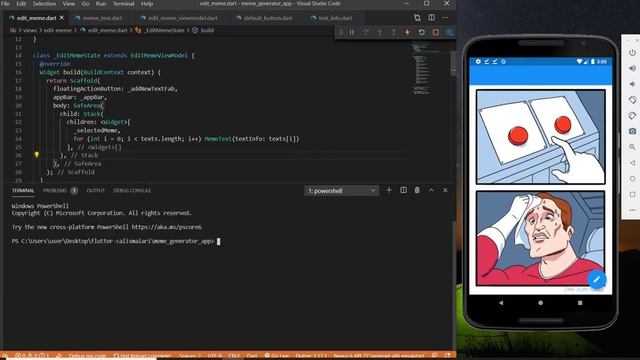Screen dimensions: 640x360
Task: Rotate emulator left
Action: [x=632, y=100]
